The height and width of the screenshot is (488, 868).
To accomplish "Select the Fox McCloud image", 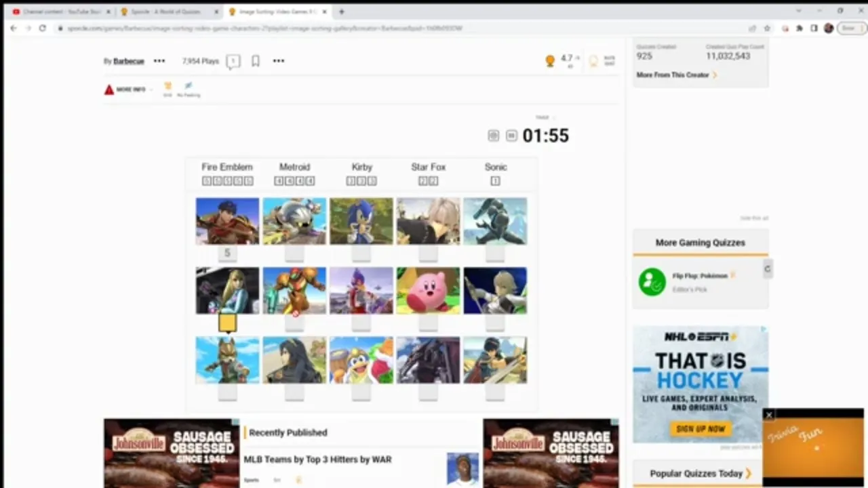I will point(227,360).
